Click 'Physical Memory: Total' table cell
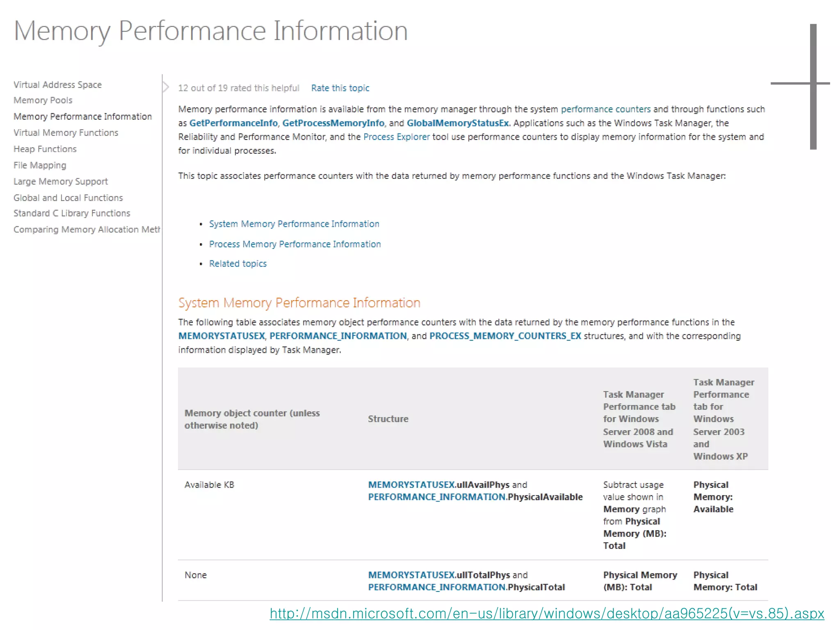This screenshot has width=840, height=630. coord(725,581)
